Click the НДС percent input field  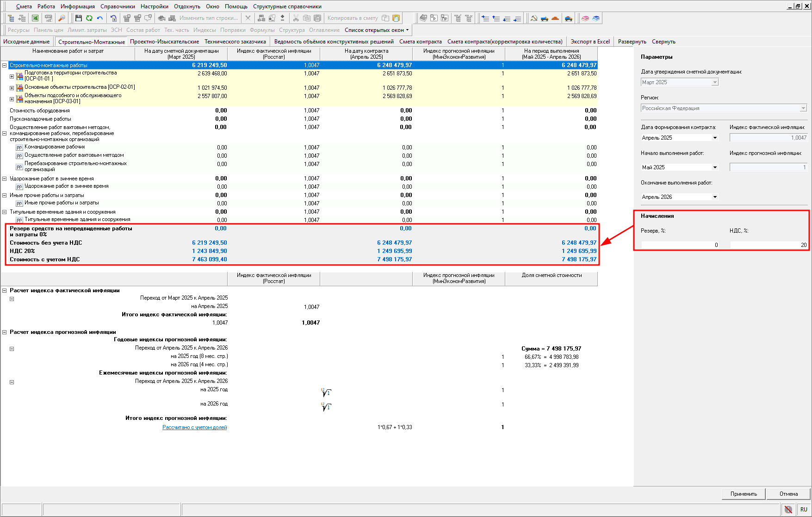[x=768, y=245]
